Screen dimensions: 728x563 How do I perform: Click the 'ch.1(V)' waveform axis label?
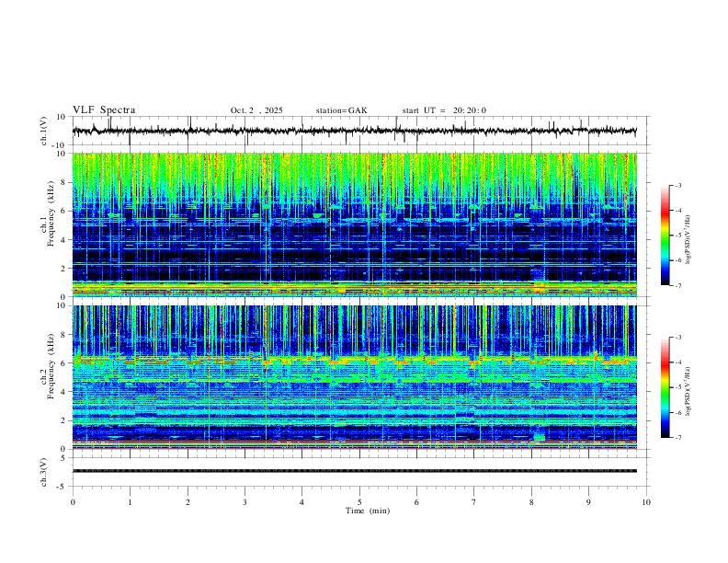(44, 131)
